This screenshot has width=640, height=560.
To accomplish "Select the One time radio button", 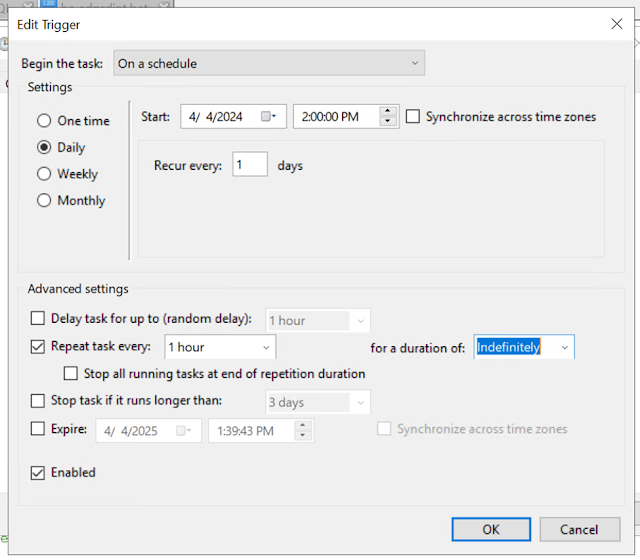I will coord(44,121).
